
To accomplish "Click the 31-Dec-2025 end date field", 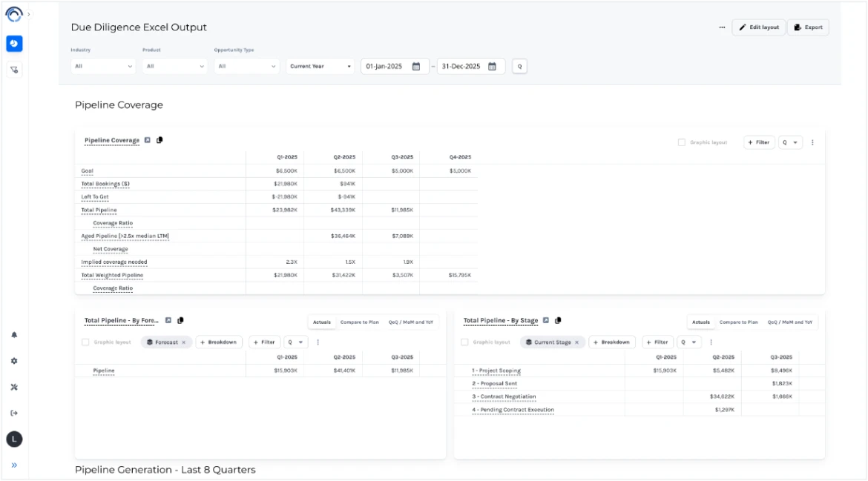I will [x=461, y=67].
